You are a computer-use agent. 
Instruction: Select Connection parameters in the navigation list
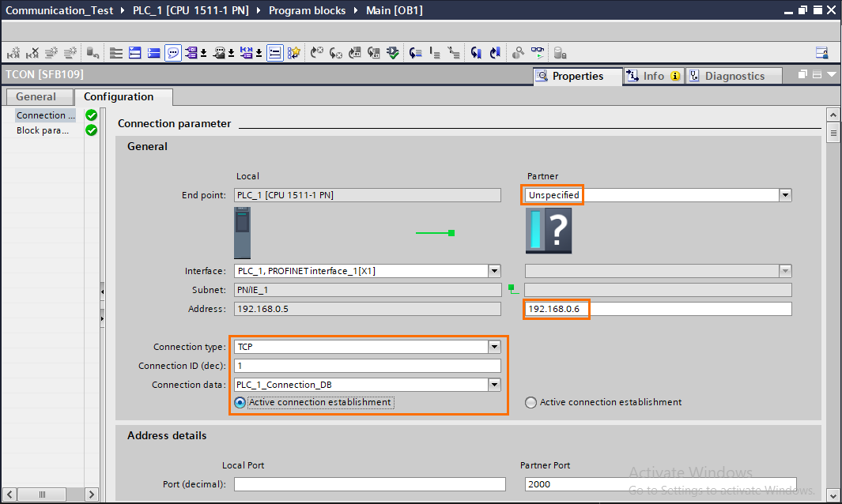(x=46, y=115)
